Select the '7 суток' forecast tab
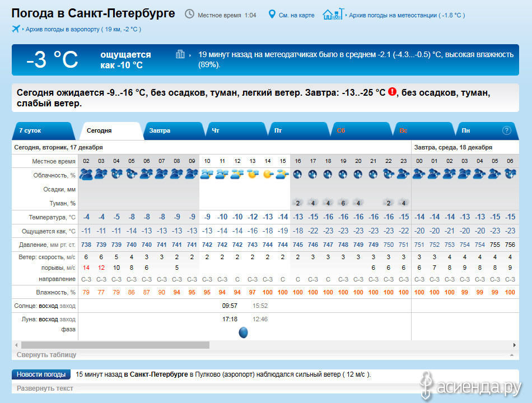Viewport: 532px width, 403px height. click(30, 130)
